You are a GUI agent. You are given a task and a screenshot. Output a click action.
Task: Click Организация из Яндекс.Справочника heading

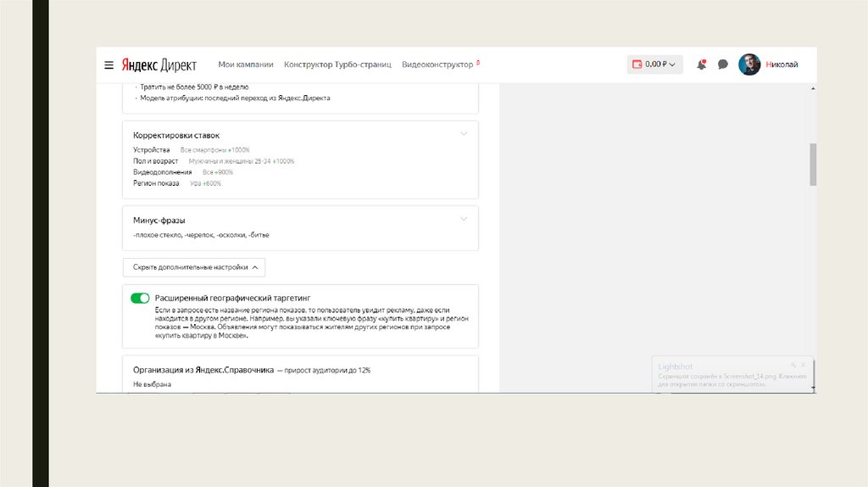[x=203, y=370]
